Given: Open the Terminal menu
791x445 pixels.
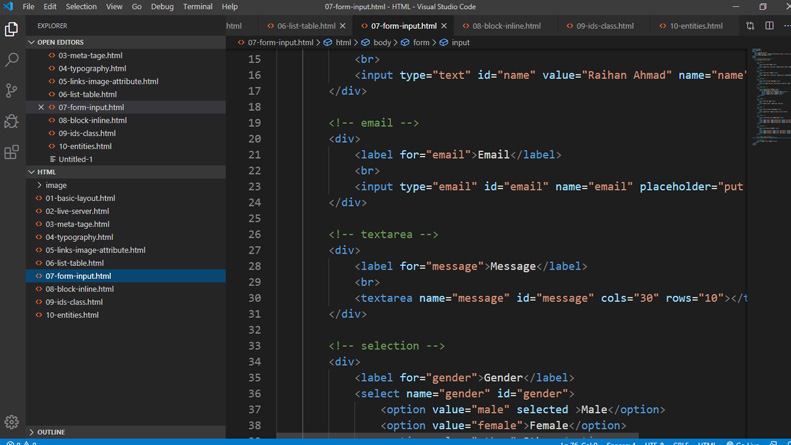Looking at the screenshot, I should 197,7.
